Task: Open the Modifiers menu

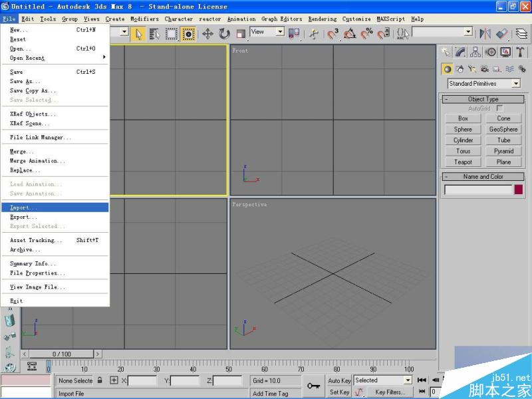Action: 144,19
